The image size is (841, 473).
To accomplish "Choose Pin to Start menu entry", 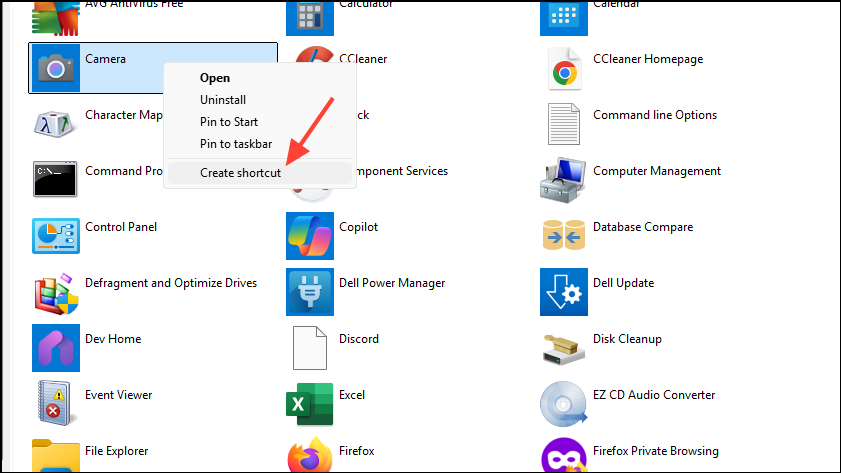I will pos(229,122).
